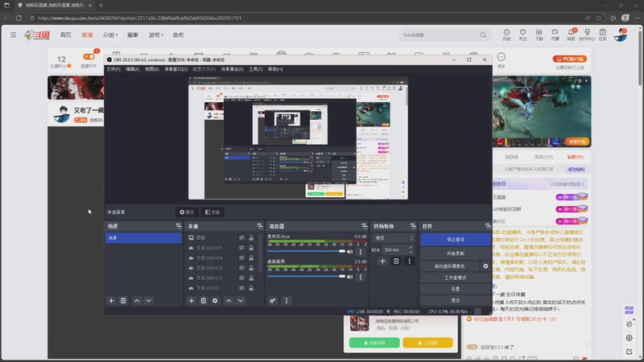
Task: Adjust 麦克风/Aux volume slider
Action: 306,251
